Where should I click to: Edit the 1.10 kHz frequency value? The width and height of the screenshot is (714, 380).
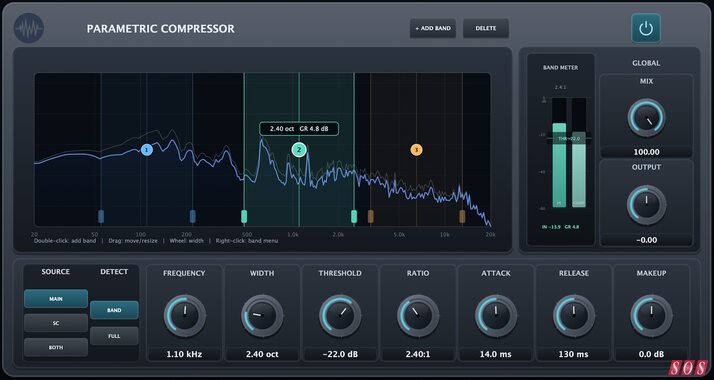tap(184, 354)
